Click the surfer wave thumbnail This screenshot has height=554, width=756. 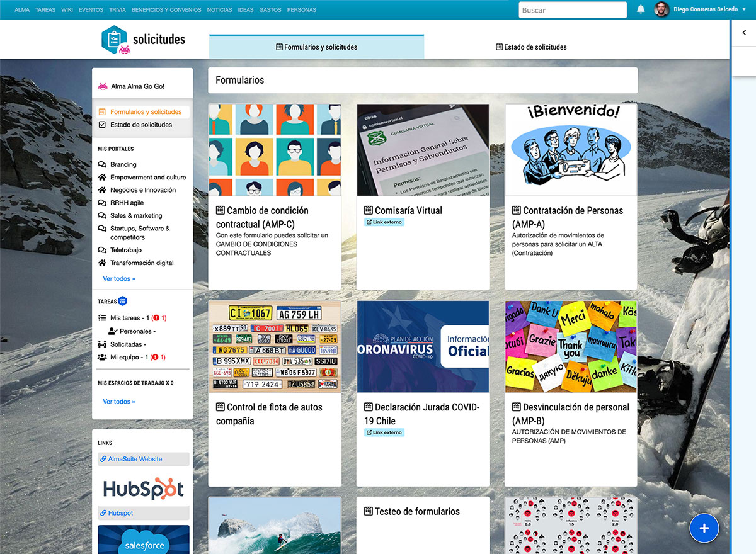(275, 526)
